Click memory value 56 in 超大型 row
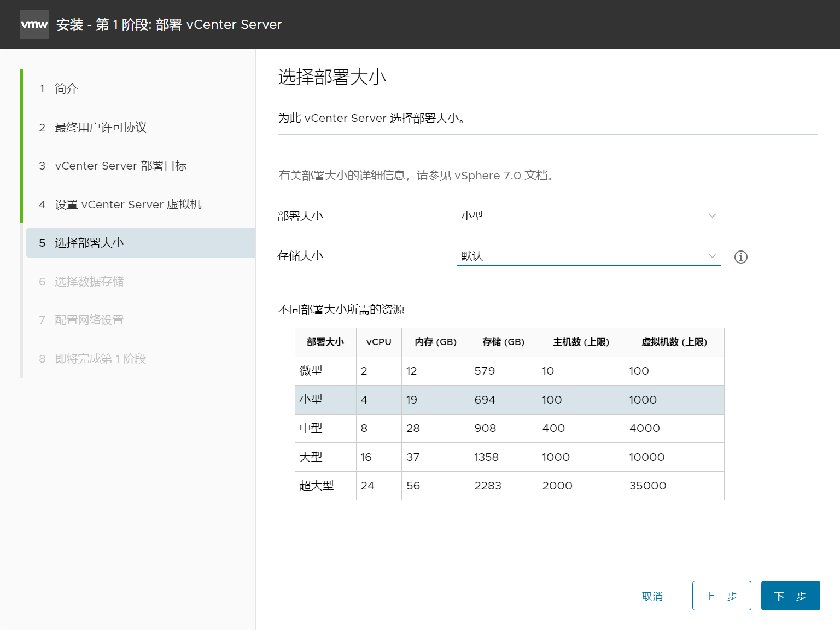This screenshot has width=840, height=630. point(413,486)
